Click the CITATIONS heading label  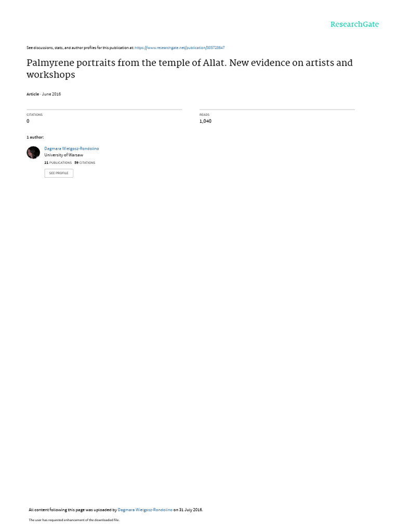point(35,115)
